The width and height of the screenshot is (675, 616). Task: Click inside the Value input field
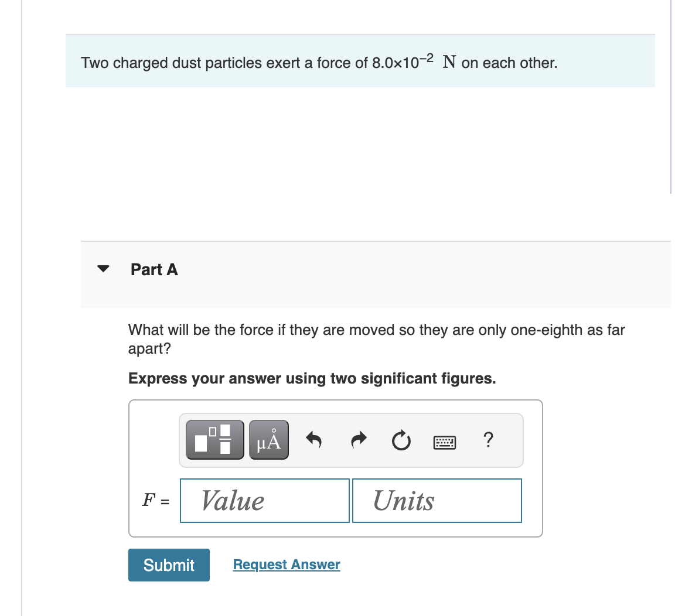tap(264, 501)
